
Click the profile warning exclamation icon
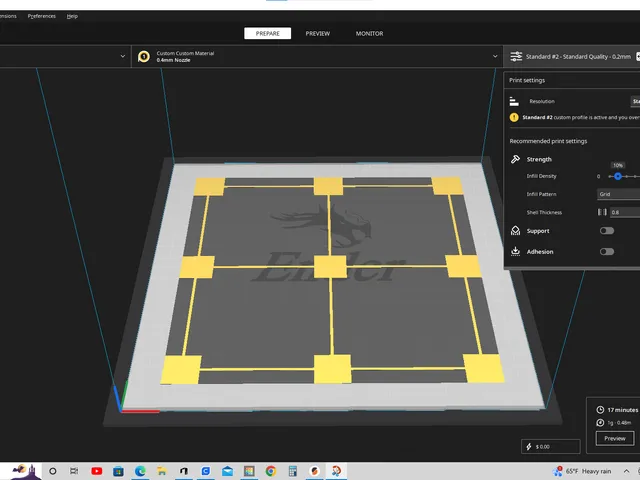coord(514,118)
